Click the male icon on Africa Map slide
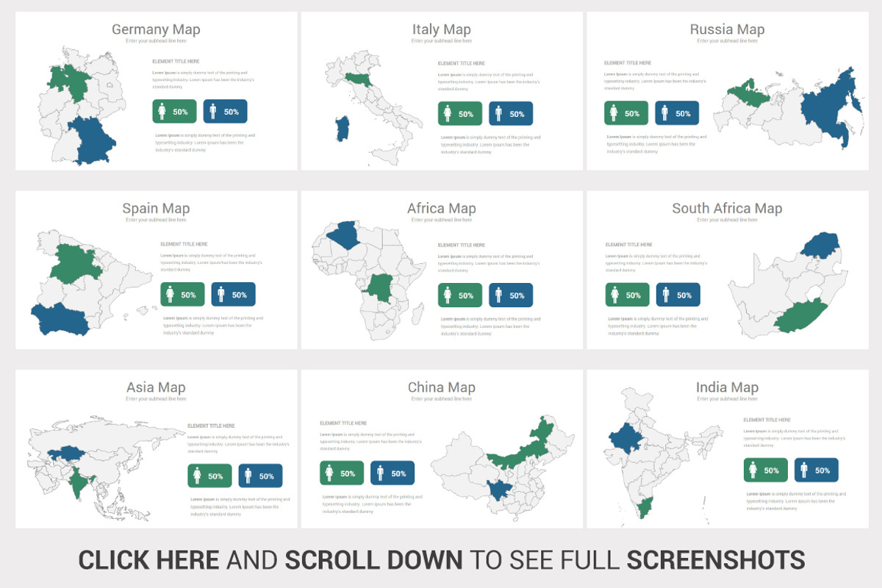The height and width of the screenshot is (588, 882). coord(498,295)
